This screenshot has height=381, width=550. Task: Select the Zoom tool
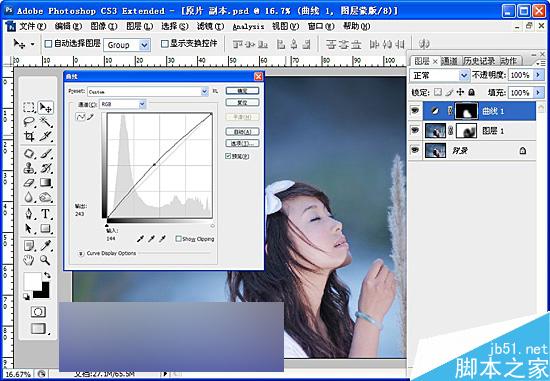tap(46, 260)
